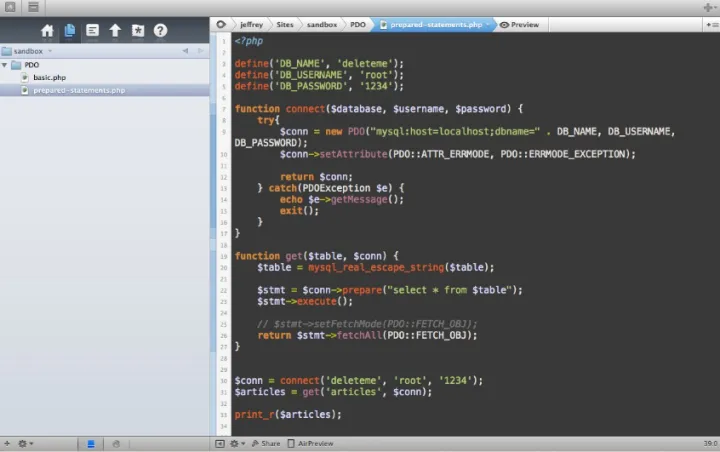Open basic.php in the file tree
The image size is (720, 452).
48,77
